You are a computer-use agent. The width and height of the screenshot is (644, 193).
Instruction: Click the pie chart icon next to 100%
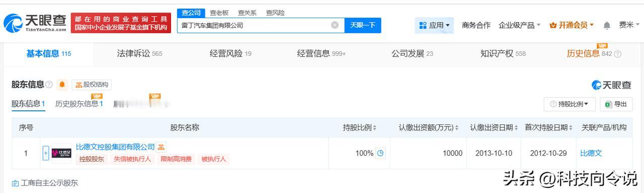tap(380, 153)
